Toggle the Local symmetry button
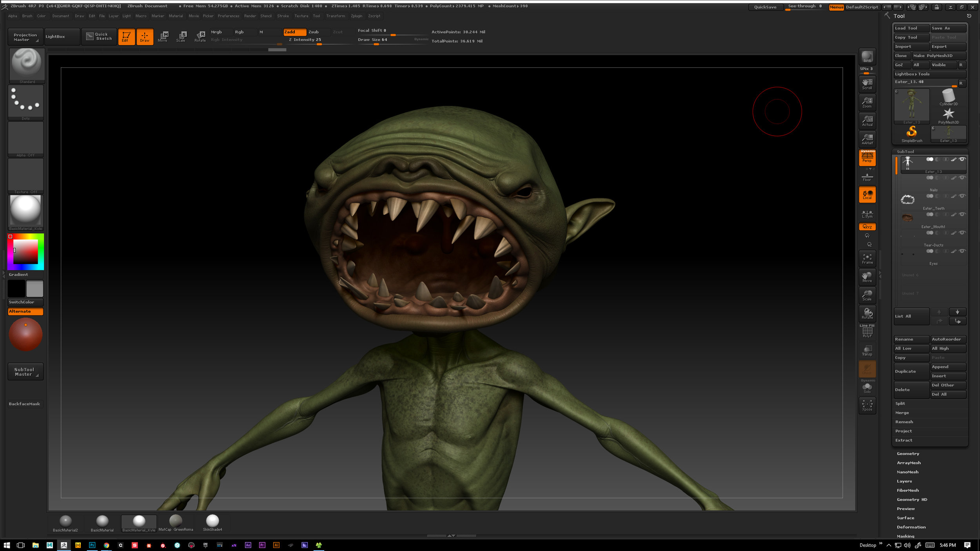Screen dimensions: 980x551 click(867, 194)
